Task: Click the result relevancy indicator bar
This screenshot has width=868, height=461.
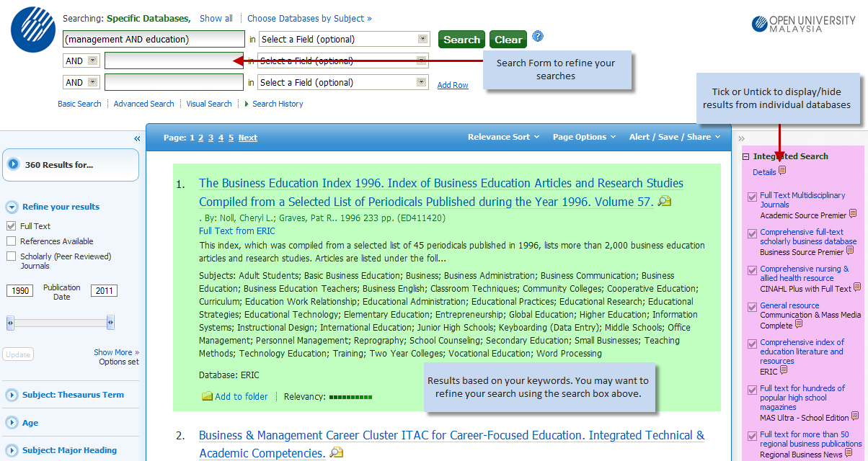Action: pos(350,397)
